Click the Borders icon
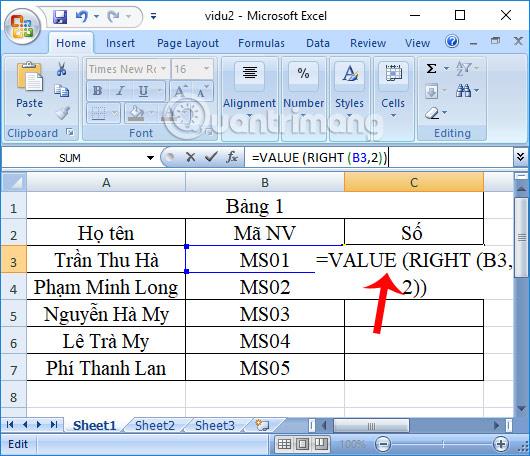 tap(98, 113)
